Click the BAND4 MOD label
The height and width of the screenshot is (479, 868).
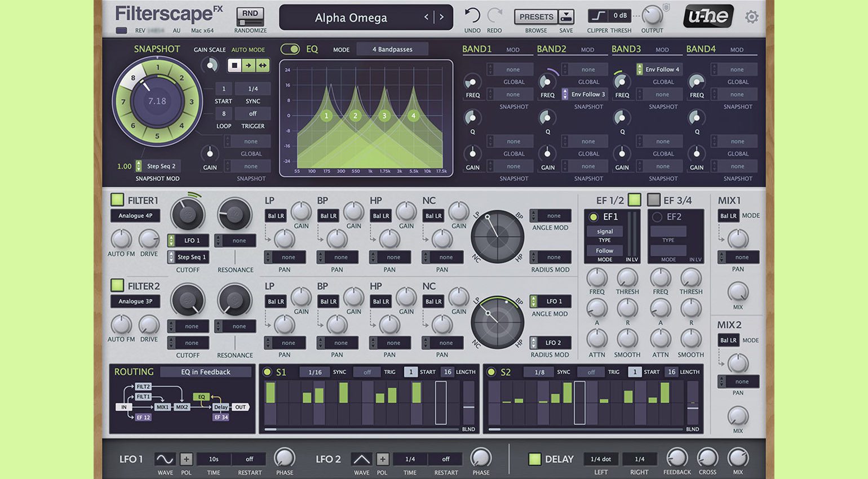737,50
